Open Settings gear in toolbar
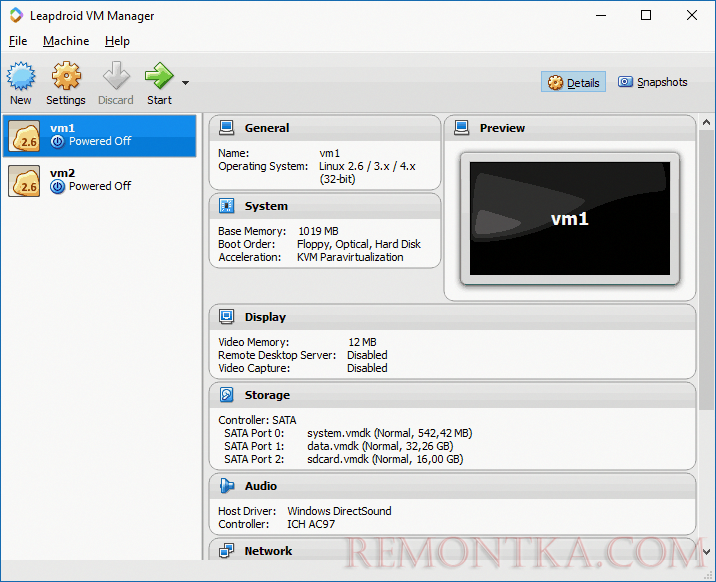The height and width of the screenshot is (582, 716). 66,76
